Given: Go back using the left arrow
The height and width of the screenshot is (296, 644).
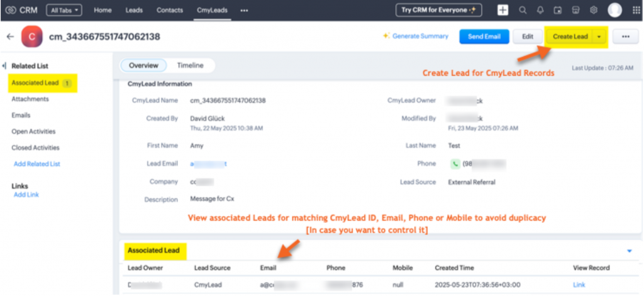Looking at the screenshot, I should 10,36.
